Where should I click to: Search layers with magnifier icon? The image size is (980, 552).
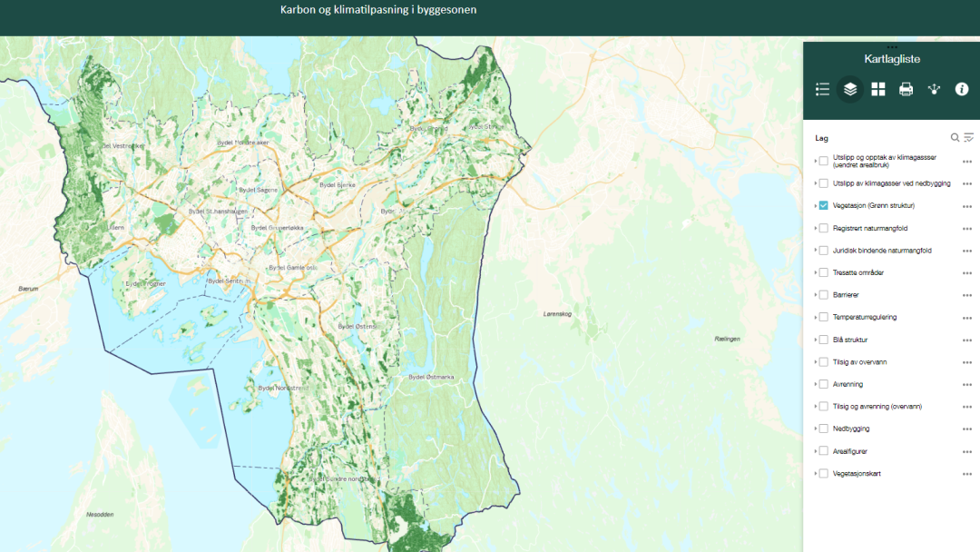pos(955,138)
